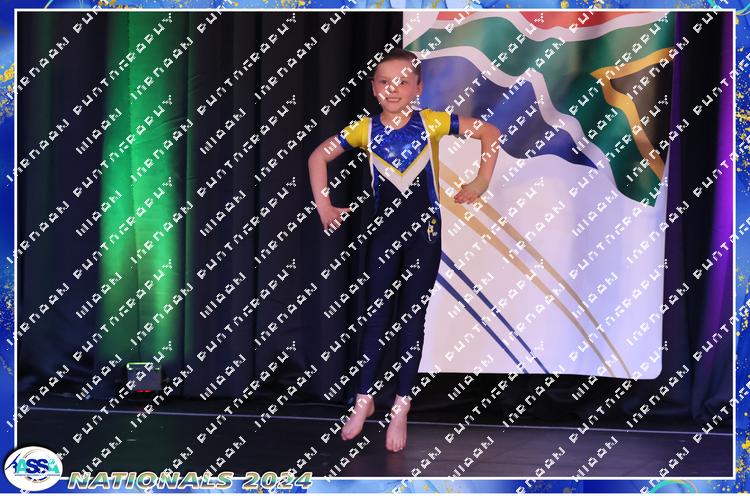Click the stage light fixture on the floor
This screenshot has width=750, height=500.
141,377
